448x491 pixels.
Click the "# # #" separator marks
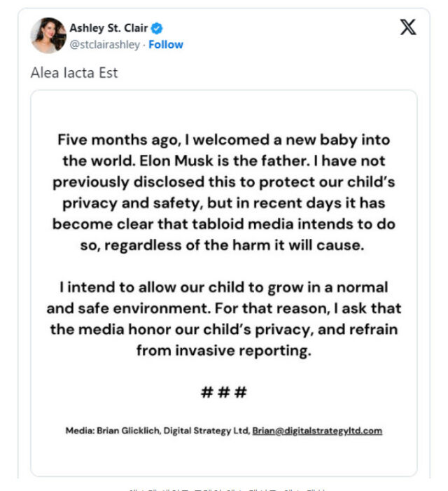click(223, 392)
